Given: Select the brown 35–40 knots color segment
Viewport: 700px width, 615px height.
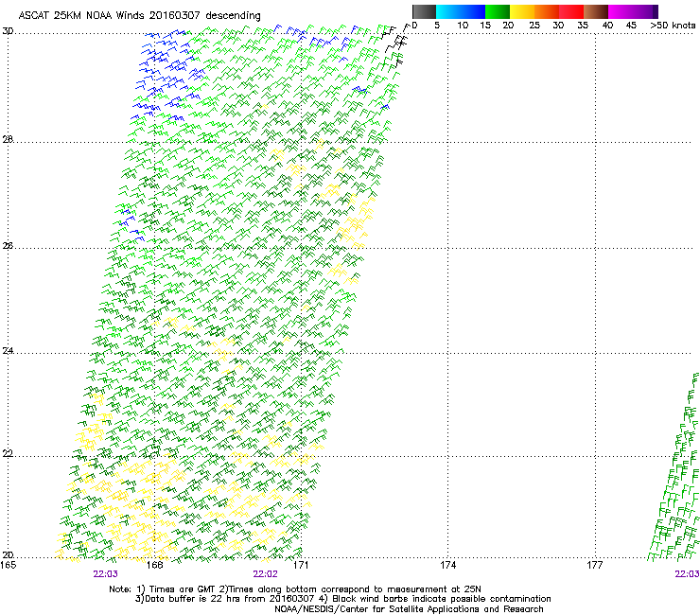Looking at the screenshot, I should pos(596,11).
